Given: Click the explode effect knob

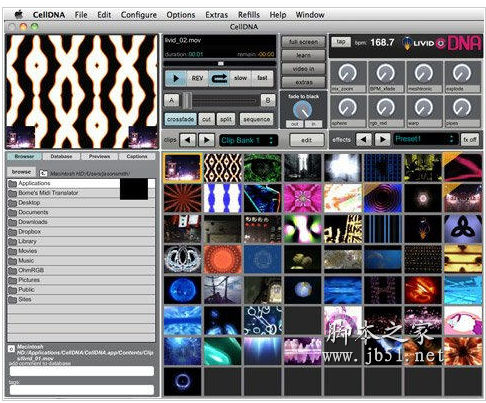Looking at the screenshot, I should 462,73.
